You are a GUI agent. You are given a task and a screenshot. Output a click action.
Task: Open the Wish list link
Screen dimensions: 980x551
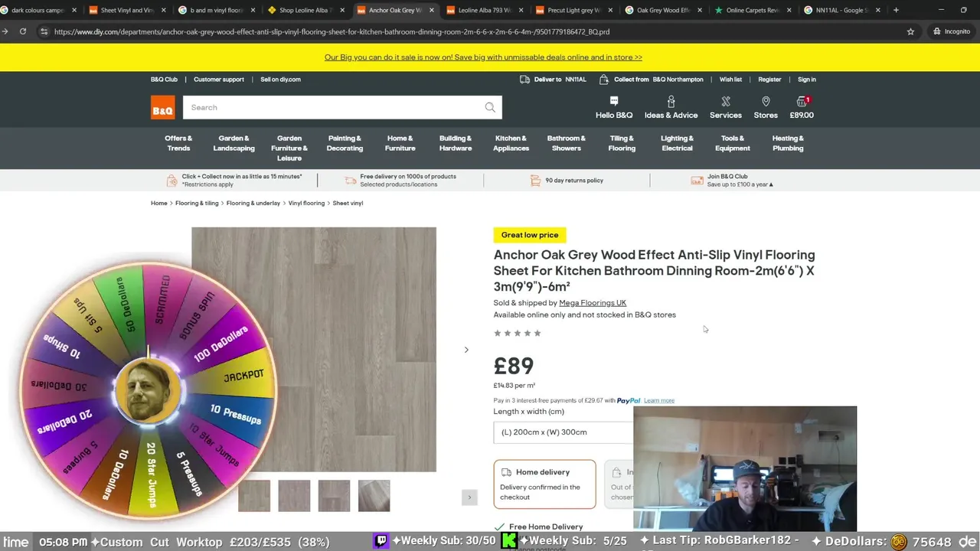(x=730, y=80)
